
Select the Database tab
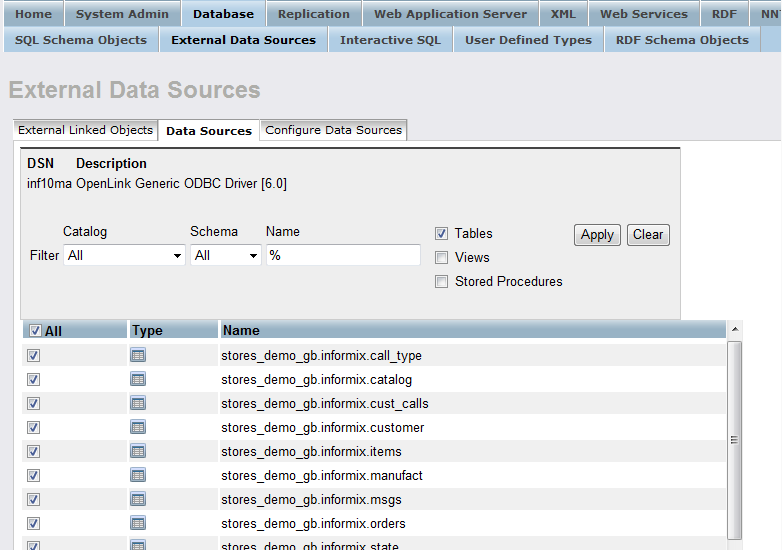point(223,13)
